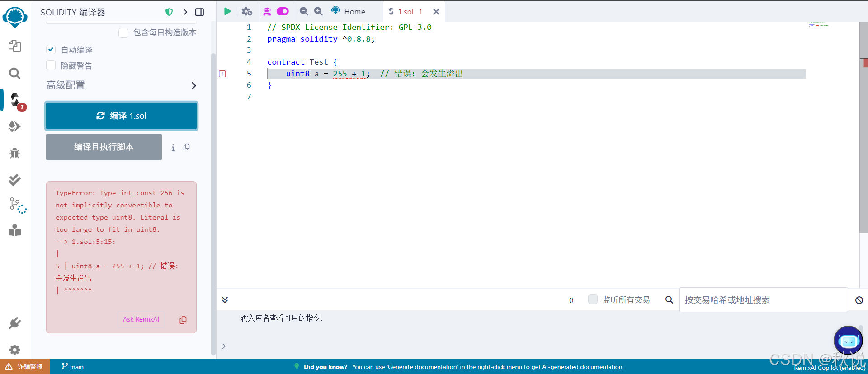This screenshot has height=374, width=868.
Task: Check the 隐藏警告 checkbox
Action: (x=51, y=65)
